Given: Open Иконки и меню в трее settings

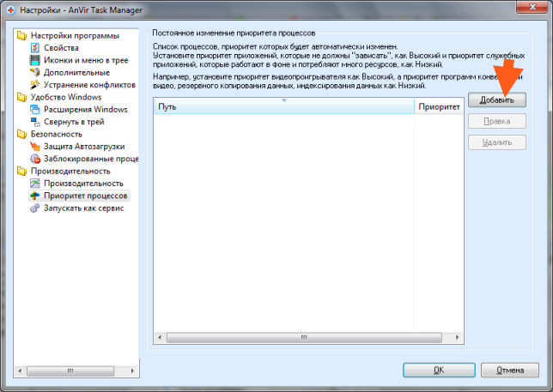Looking at the screenshot, I should click(x=86, y=60).
